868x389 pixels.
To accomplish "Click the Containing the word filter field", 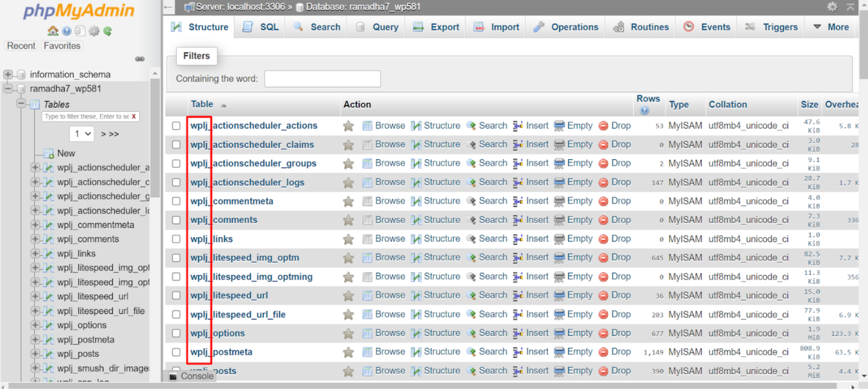I will pyautogui.click(x=322, y=79).
